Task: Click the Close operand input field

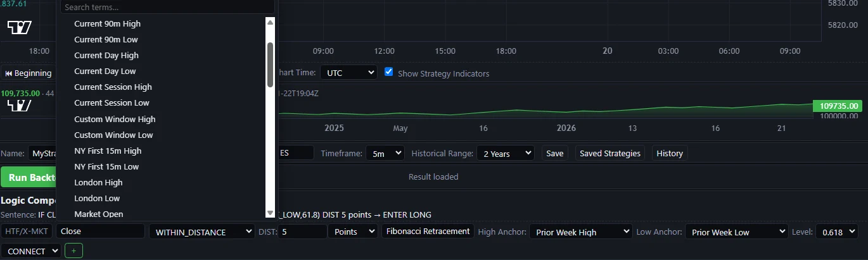Action: 101,231
